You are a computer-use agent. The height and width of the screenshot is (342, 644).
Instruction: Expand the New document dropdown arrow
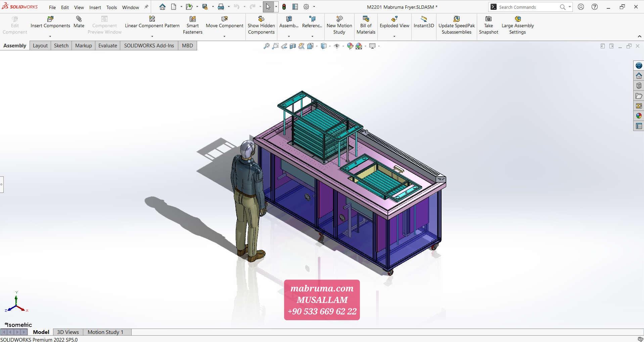[x=181, y=7]
